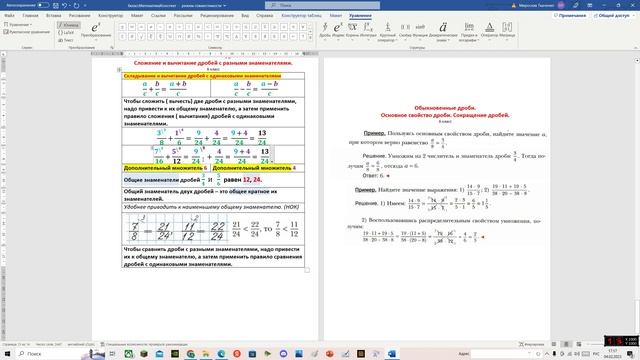Switch to the Ссылки tab
640x360 pixels.
click(158, 16)
